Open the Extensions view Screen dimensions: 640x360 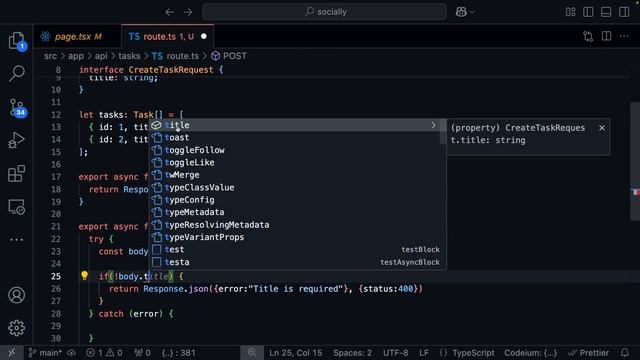[x=16, y=173]
